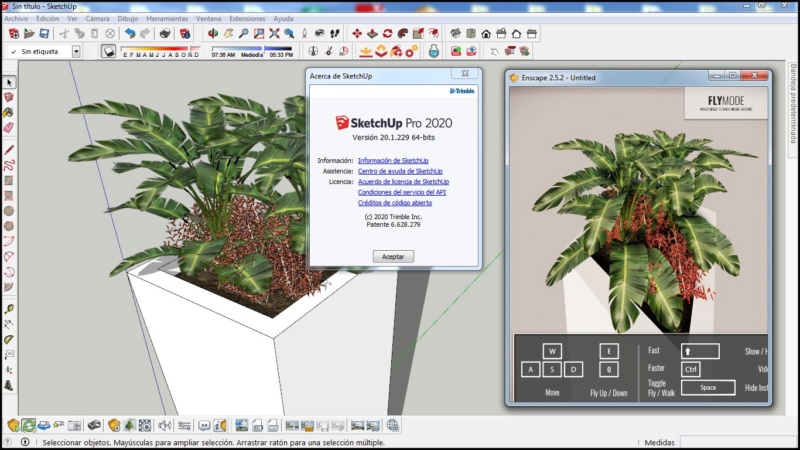
Task: Open Enscape feedback speech bubble icon
Action: coord(204,425)
